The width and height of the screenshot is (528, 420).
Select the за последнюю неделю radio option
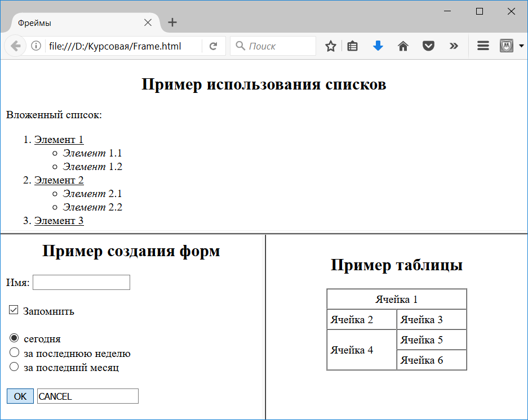click(14, 352)
